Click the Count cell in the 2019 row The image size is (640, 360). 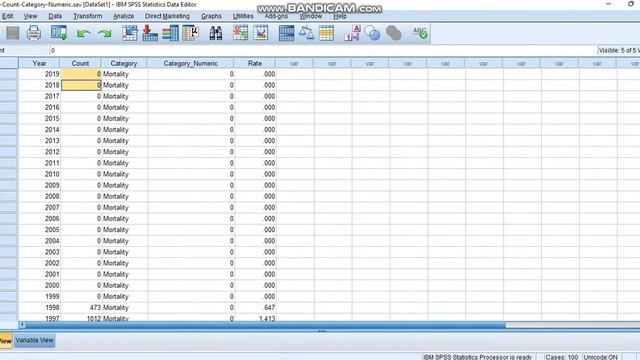pos(81,74)
